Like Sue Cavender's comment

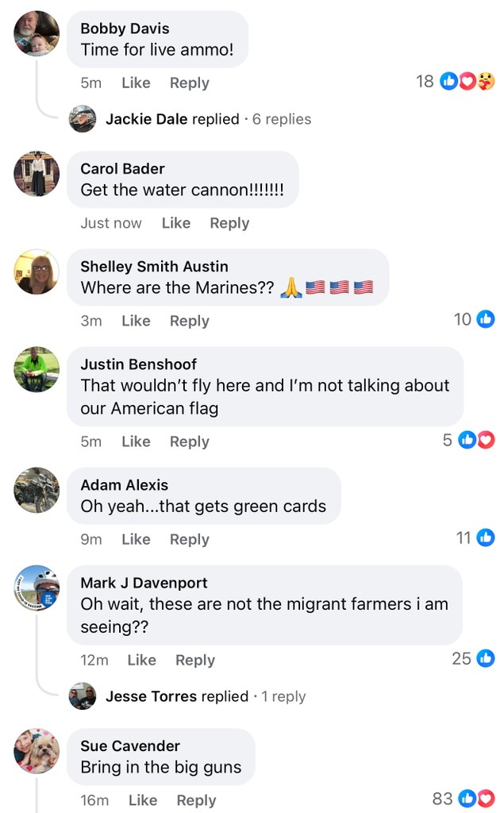click(x=143, y=800)
